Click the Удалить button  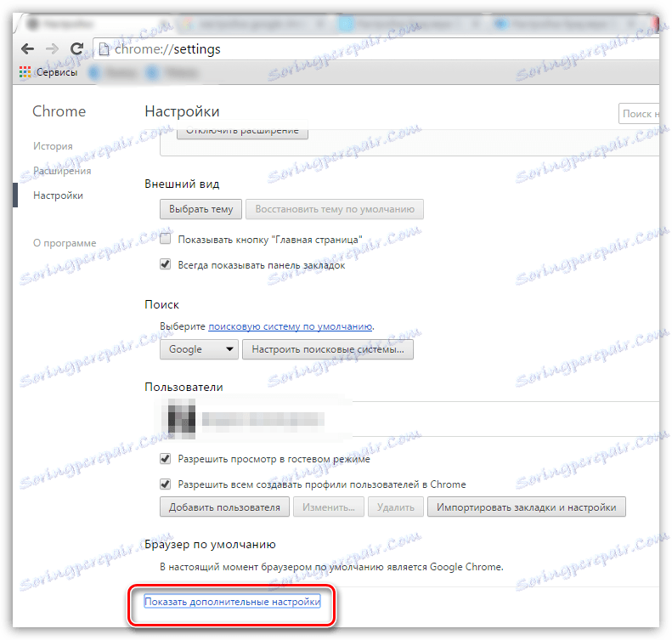[396, 507]
